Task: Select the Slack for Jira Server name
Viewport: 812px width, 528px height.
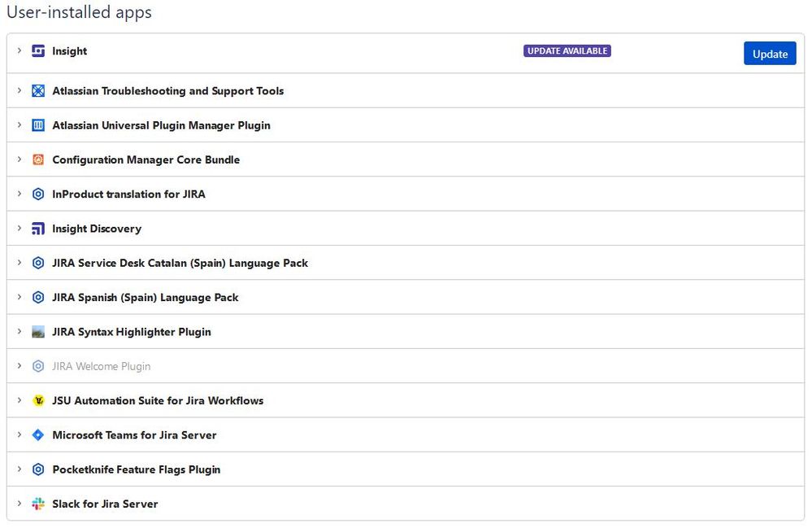Action: pyautogui.click(x=105, y=504)
